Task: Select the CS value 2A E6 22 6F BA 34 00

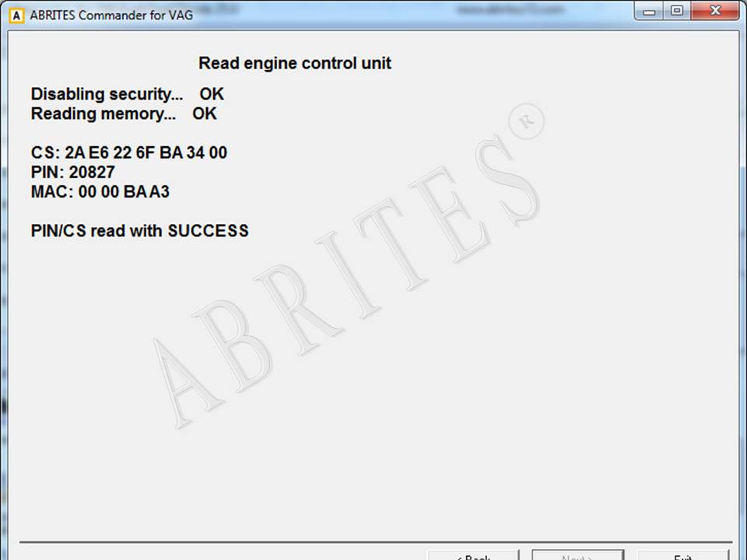Action: (146, 153)
